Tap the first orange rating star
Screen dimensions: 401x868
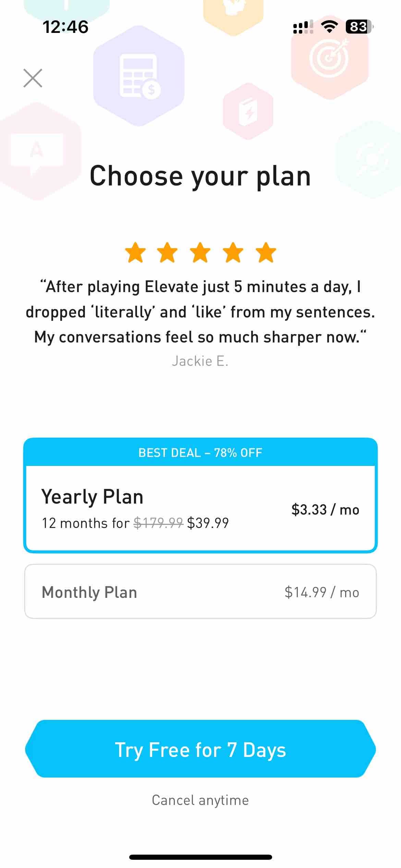point(135,253)
